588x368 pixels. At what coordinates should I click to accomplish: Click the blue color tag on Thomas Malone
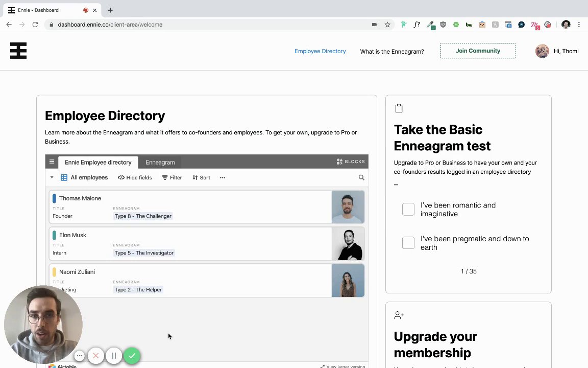tap(55, 198)
